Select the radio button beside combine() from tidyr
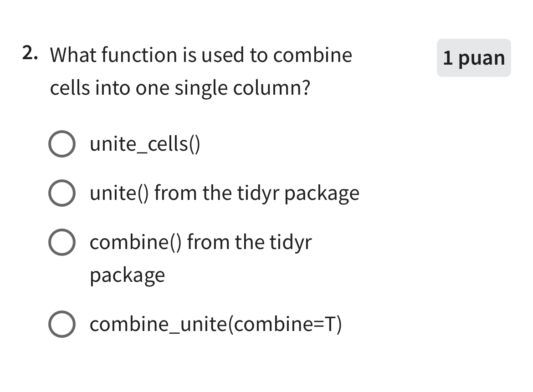 point(61,243)
